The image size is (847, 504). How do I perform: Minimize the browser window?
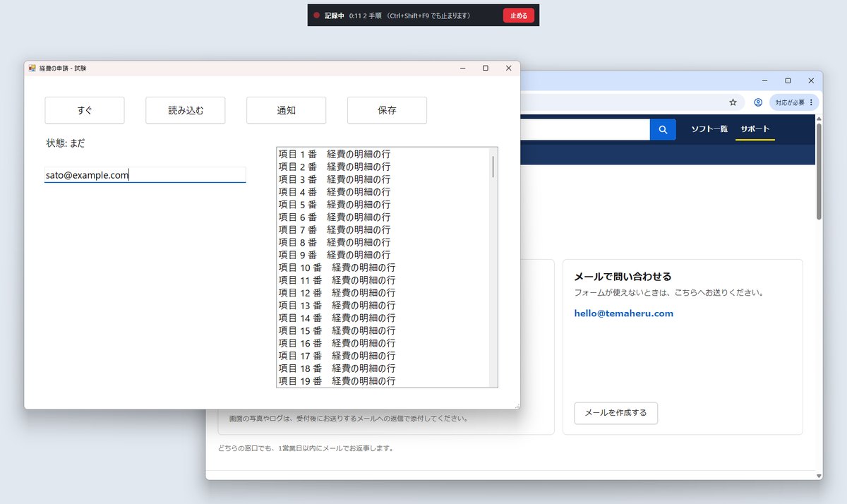[765, 80]
